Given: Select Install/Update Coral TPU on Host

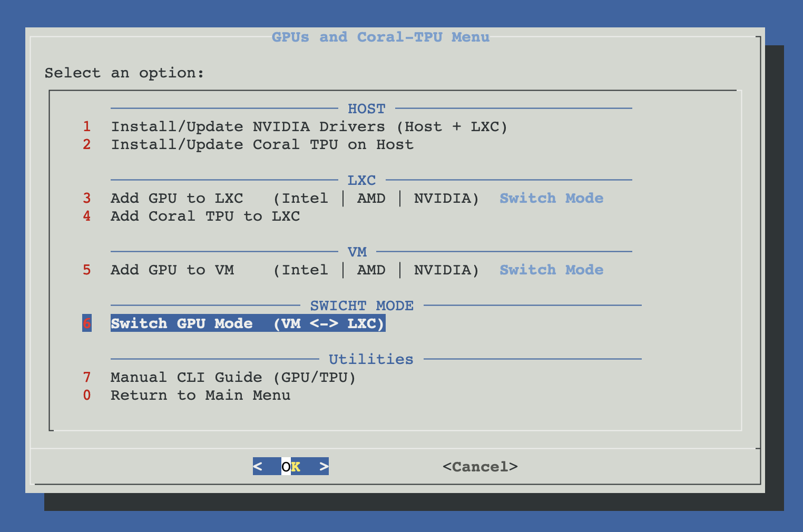Looking at the screenshot, I should (x=262, y=145).
